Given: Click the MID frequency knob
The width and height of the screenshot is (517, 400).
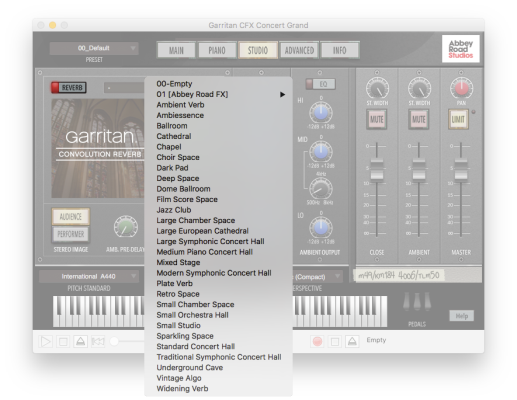Looking at the screenshot, I should 321,189.
